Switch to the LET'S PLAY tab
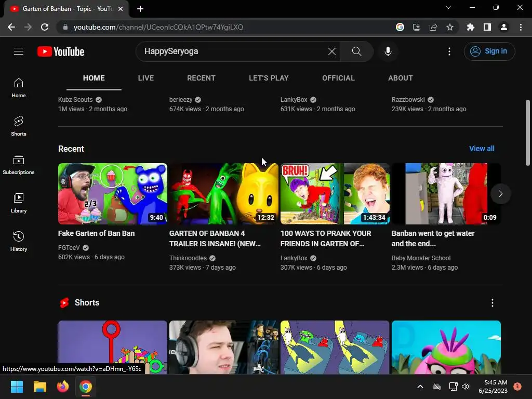 (x=269, y=78)
